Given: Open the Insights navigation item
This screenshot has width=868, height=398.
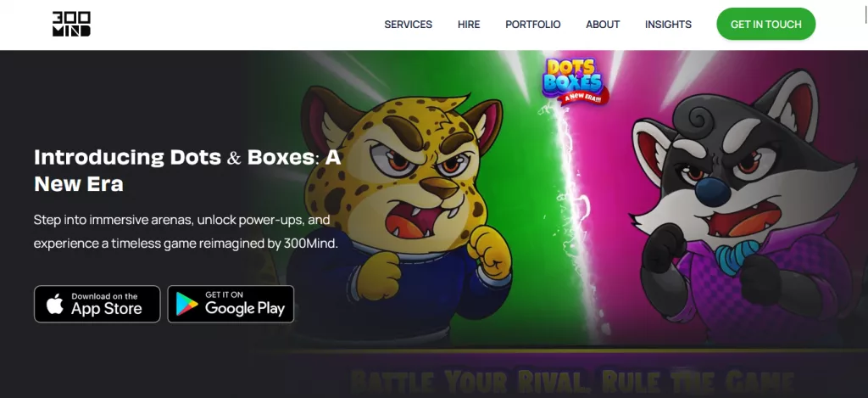Looking at the screenshot, I should pos(668,25).
